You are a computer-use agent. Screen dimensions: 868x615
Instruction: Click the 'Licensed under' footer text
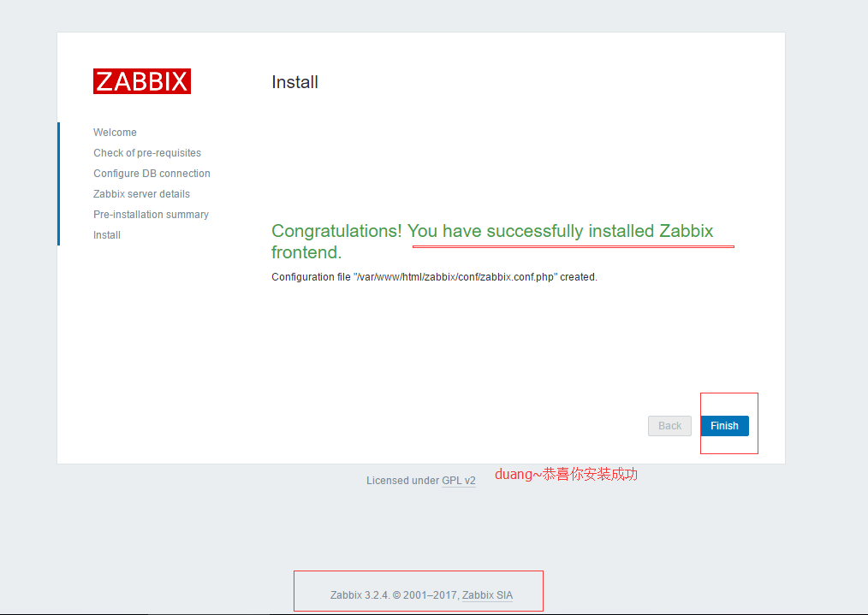click(402, 481)
